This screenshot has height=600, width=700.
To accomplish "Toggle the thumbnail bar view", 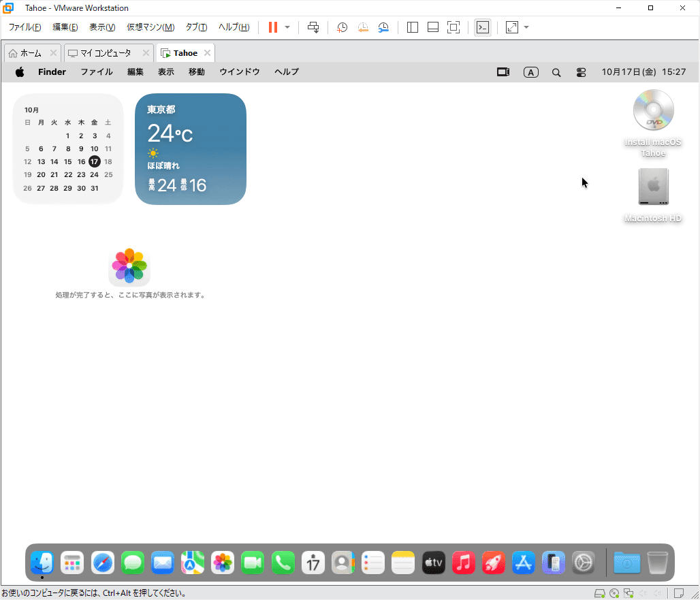I will tap(433, 27).
